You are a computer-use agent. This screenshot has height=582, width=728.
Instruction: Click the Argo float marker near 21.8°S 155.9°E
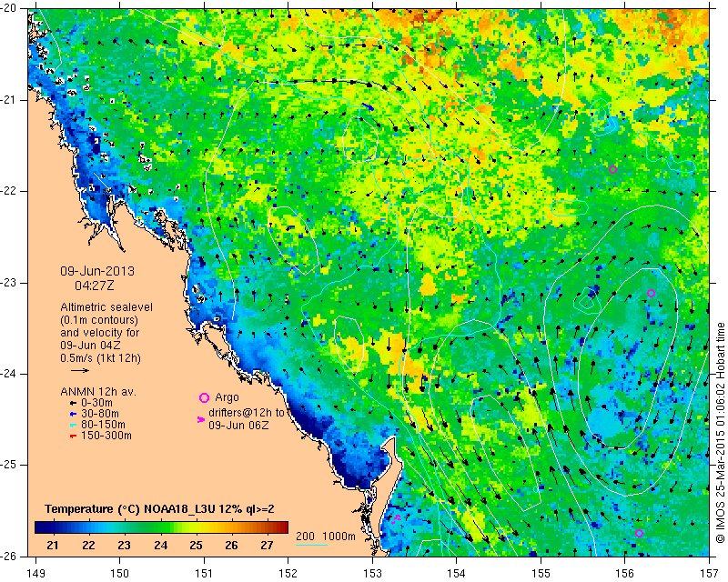(x=612, y=169)
